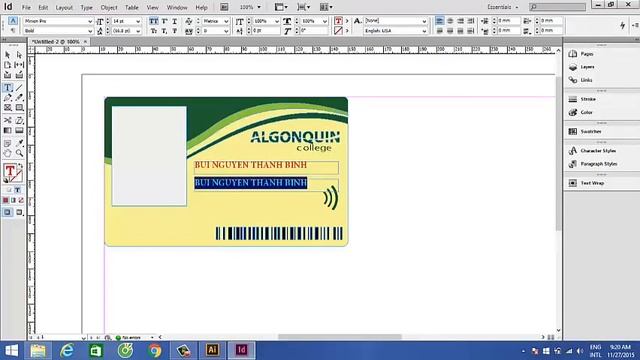Open the File menu
The height and width of the screenshot is (360, 640).
[26, 8]
